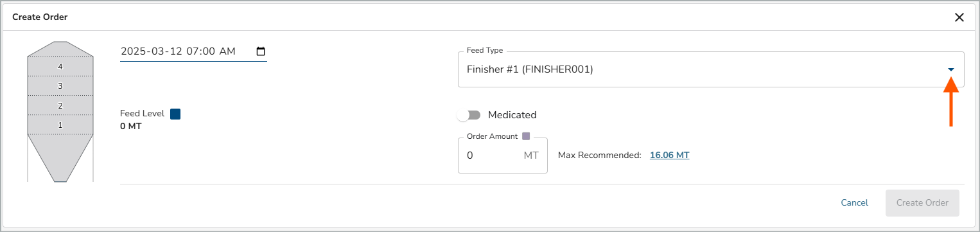The height and width of the screenshot is (232, 980).
Task: Click the MT unit in Order Amount
Action: click(531, 156)
